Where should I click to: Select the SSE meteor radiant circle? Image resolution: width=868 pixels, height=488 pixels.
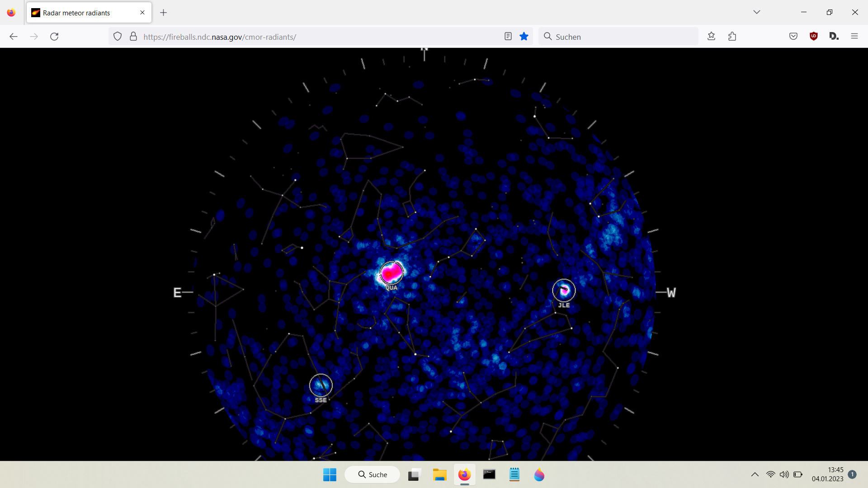pyautogui.click(x=321, y=385)
